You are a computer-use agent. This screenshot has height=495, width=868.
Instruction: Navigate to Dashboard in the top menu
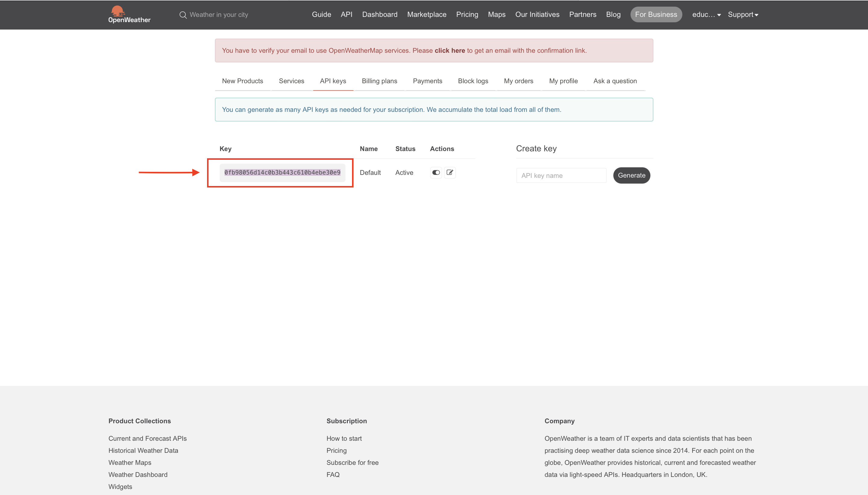pyautogui.click(x=380, y=14)
